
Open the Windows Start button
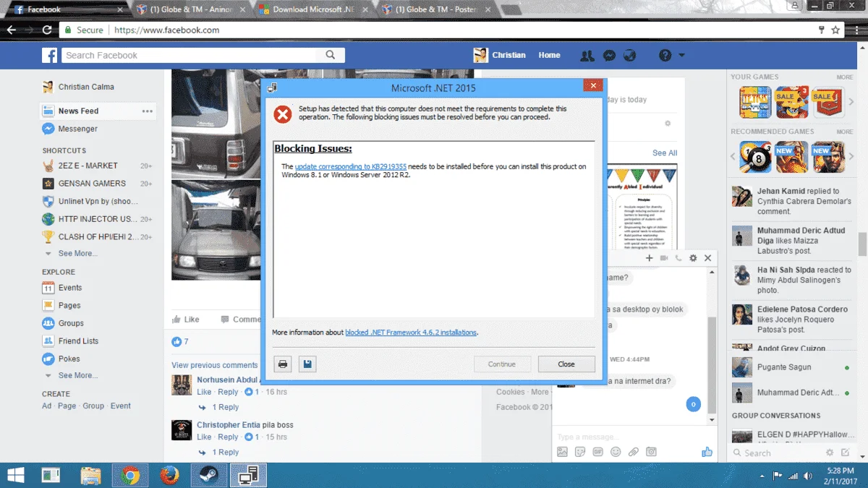[15, 476]
